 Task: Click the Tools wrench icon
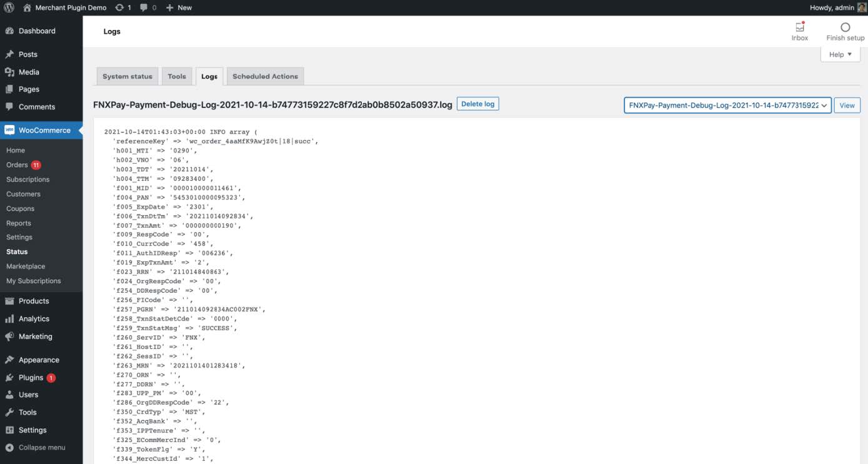pyautogui.click(x=9, y=413)
